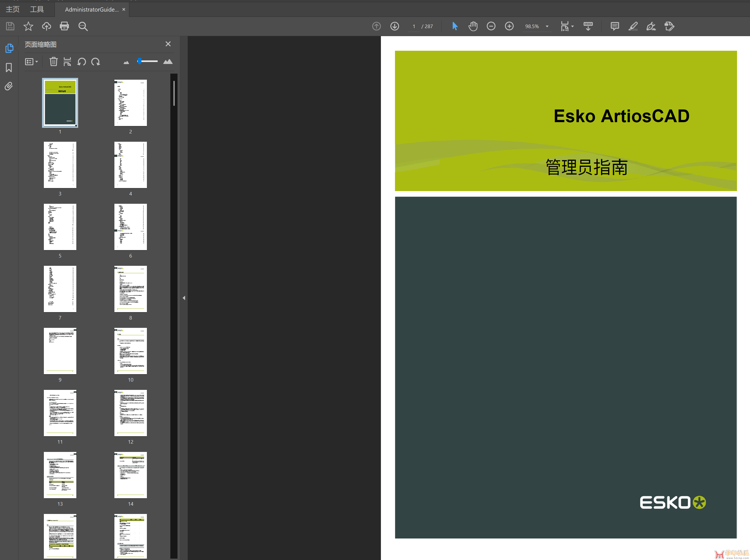Select page 1 thumbnail
Viewport: 750px width, 560px height.
tap(60, 103)
